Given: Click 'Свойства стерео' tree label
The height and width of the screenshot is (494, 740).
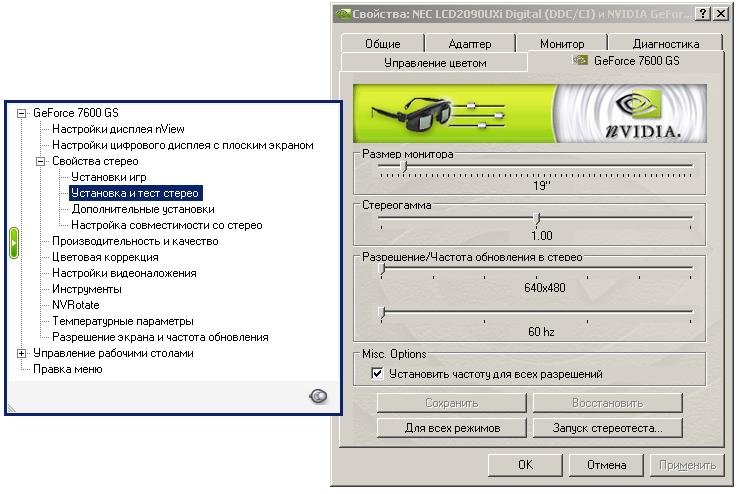Looking at the screenshot, I should click(x=95, y=161).
